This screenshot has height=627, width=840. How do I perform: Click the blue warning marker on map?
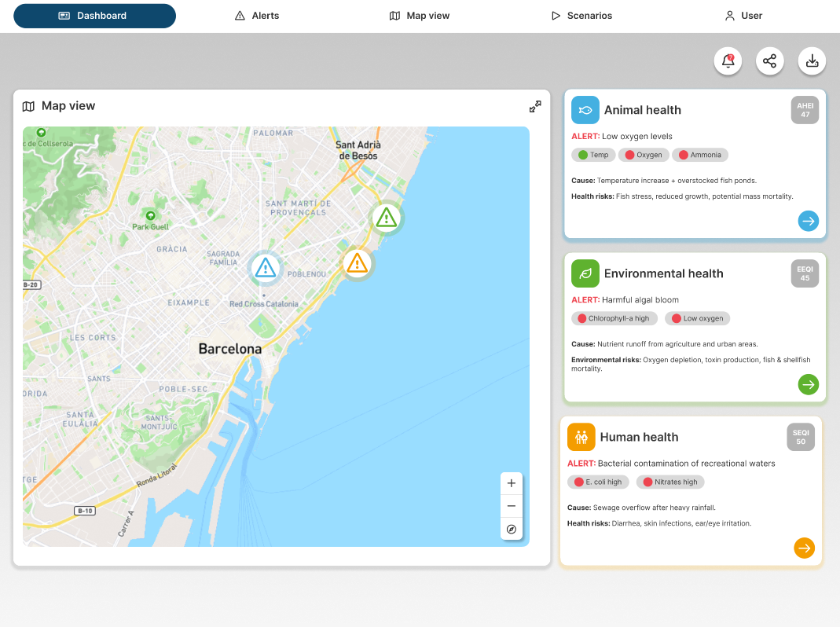coord(266,268)
